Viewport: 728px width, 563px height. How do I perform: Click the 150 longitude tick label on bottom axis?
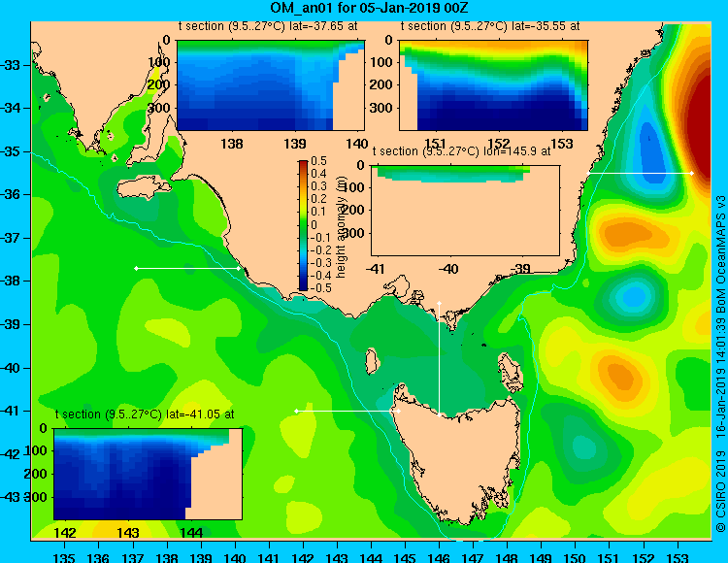576,558
